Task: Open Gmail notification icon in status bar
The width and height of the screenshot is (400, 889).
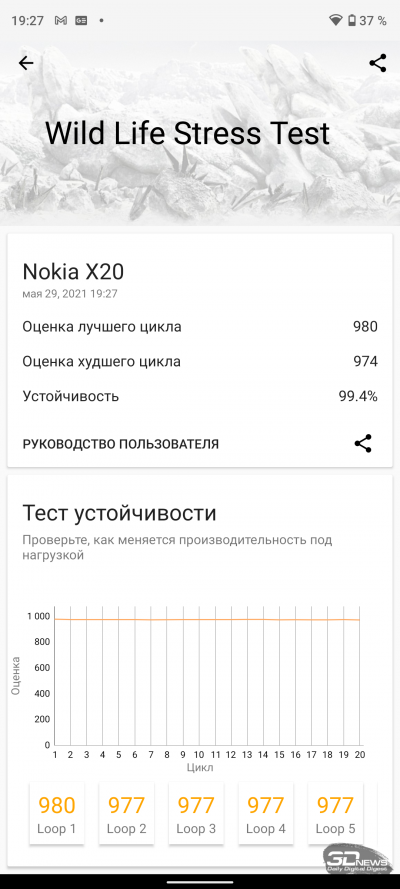Action: tap(61, 21)
